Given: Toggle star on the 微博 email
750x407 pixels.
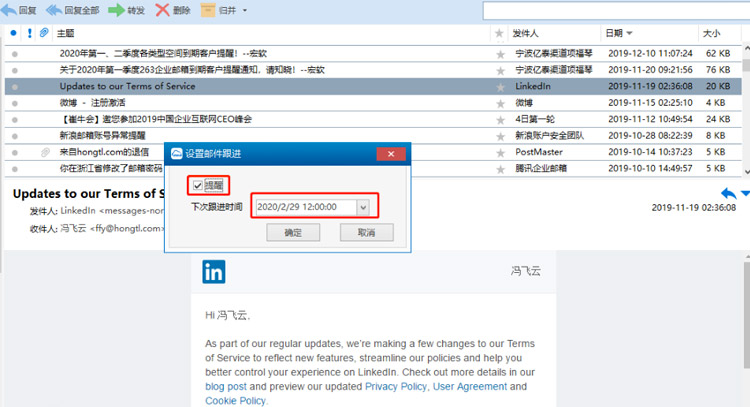Looking at the screenshot, I should point(500,102).
